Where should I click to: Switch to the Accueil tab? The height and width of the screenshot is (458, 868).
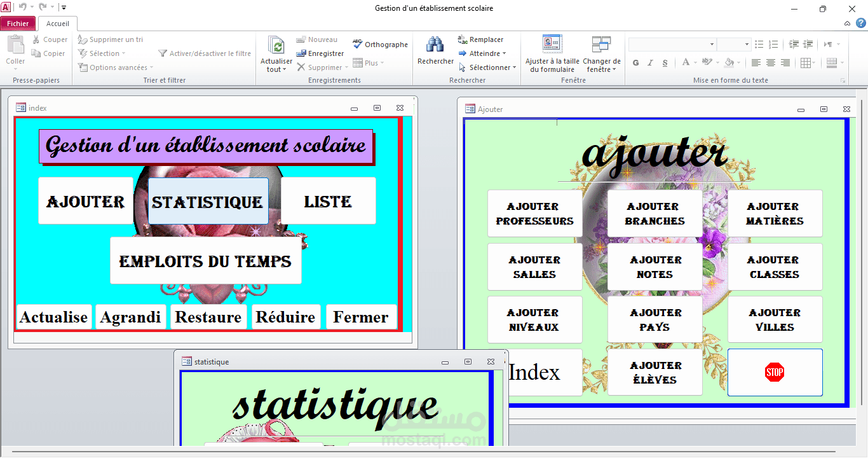58,24
